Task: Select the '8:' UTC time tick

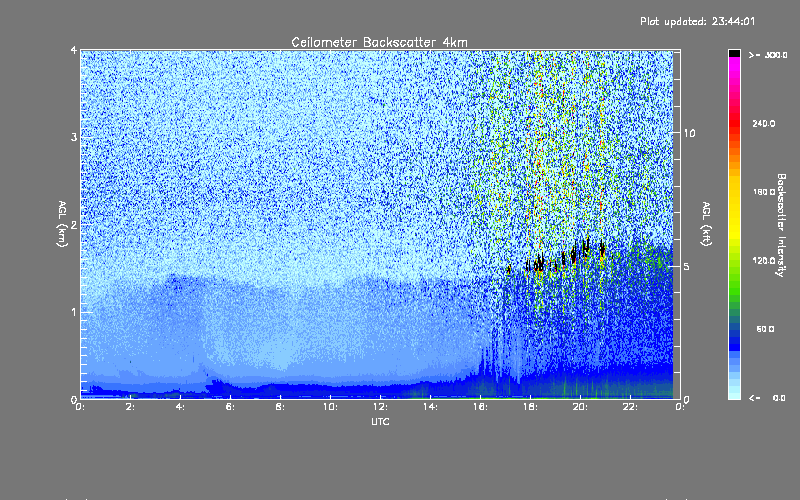Action: coord(280,407)
